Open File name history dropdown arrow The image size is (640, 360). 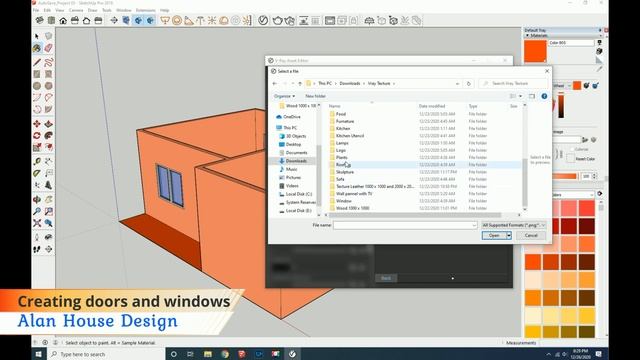point(474,225)
